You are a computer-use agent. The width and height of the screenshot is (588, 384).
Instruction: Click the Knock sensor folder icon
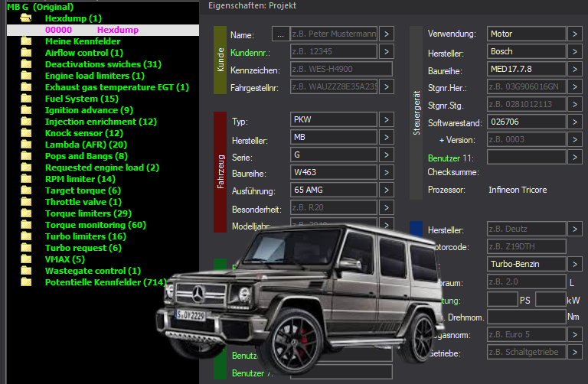pos(26,133)
